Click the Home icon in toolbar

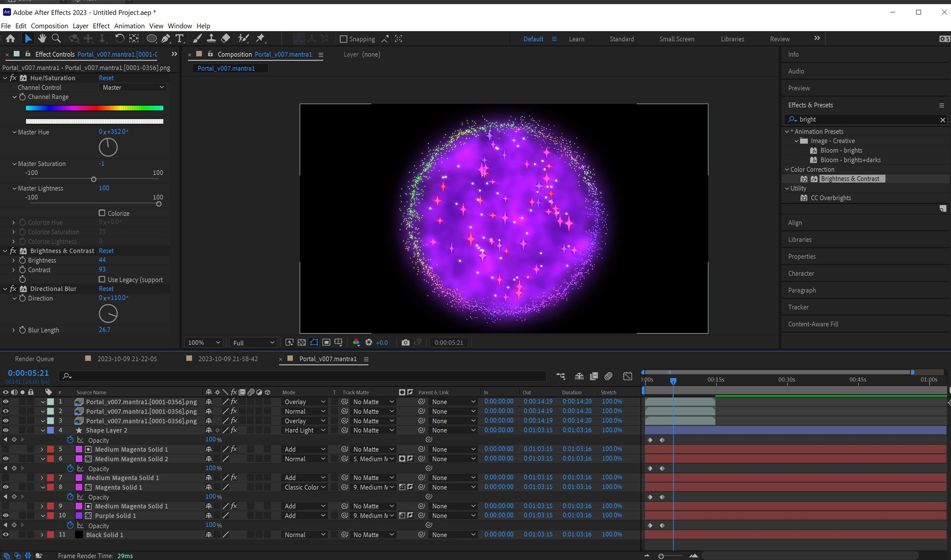tap(11, 38)
